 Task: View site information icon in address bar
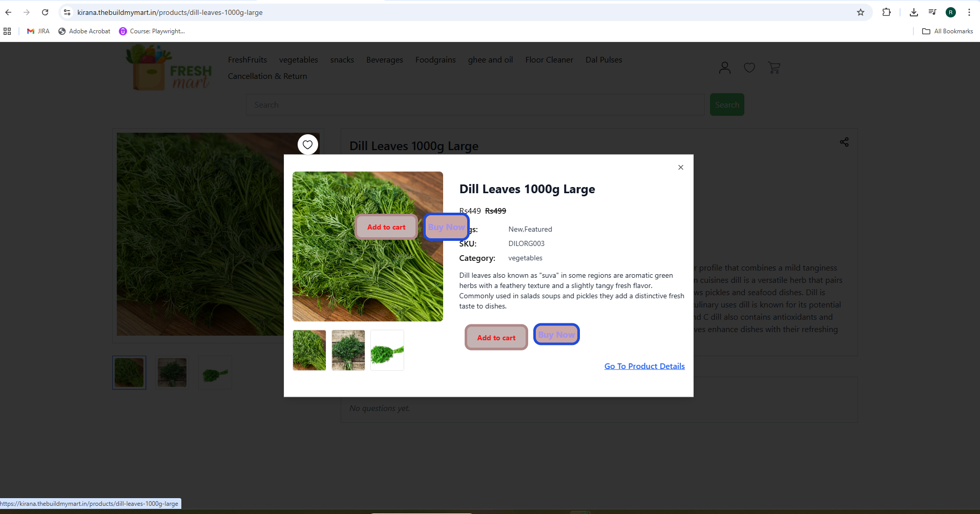click(x=67, y=12)
